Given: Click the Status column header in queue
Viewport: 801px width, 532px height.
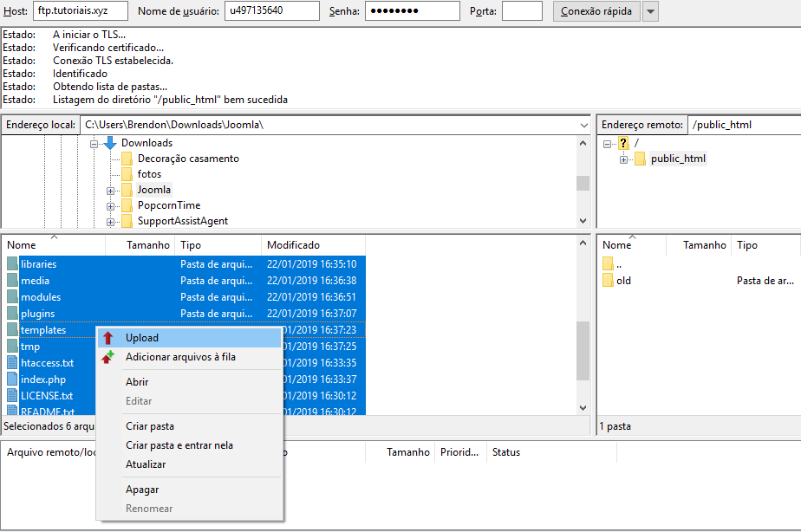Looking at the screenshot, I should (551, 452).
